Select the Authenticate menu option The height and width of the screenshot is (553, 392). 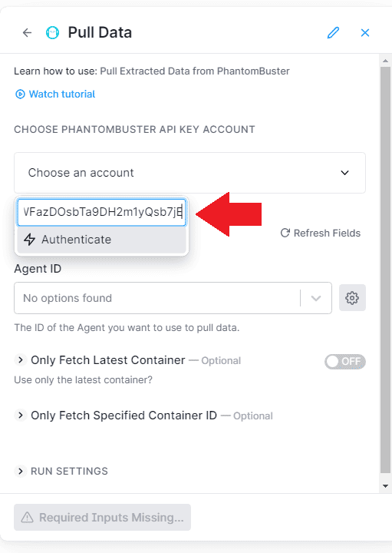click(101, 240)
